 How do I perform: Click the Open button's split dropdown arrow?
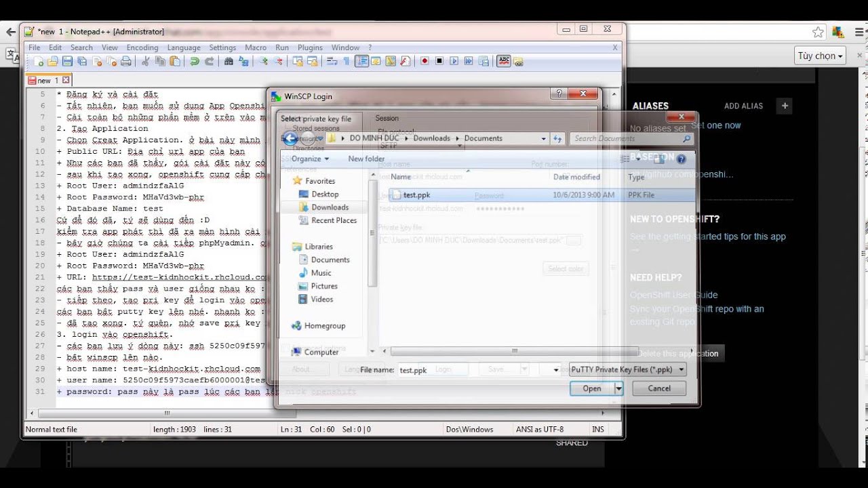click(618, 388)
